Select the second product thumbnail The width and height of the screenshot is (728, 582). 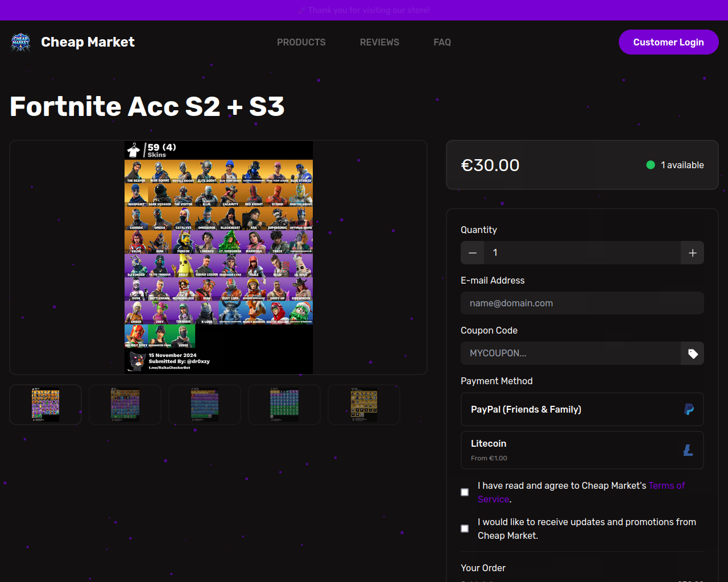coord(125,405)
